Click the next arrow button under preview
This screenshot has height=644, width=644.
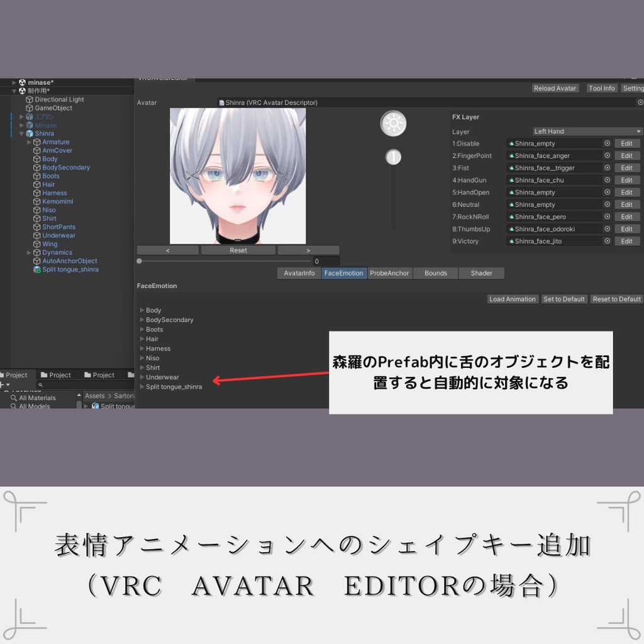(x=308, y=250)
